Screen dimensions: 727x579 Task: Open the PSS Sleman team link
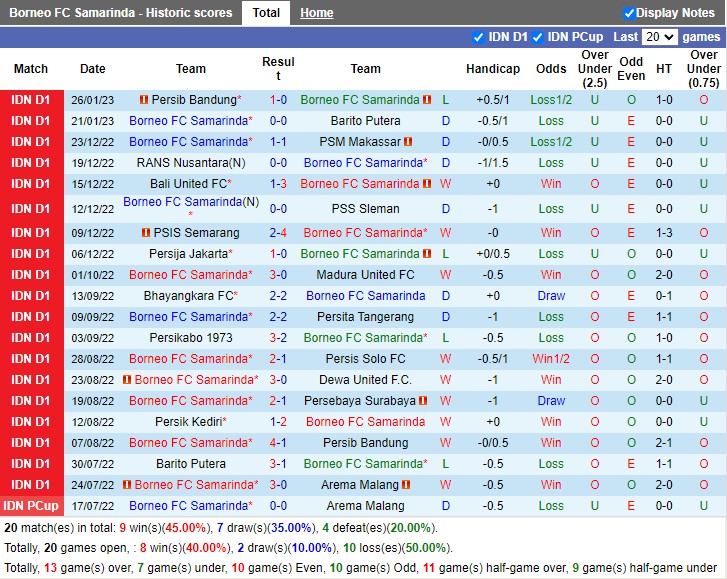(x=365, y=209)
